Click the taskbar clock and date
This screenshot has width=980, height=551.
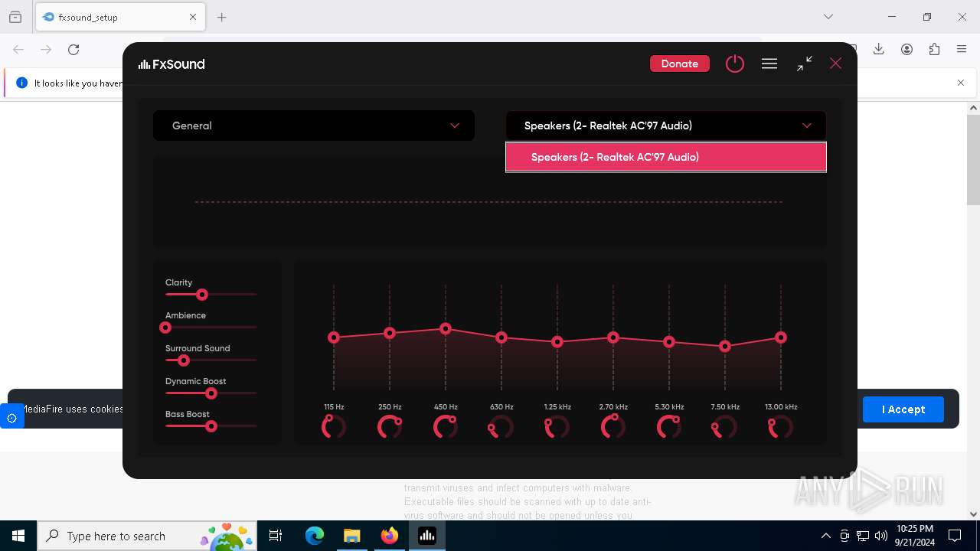tap(915, 536)
